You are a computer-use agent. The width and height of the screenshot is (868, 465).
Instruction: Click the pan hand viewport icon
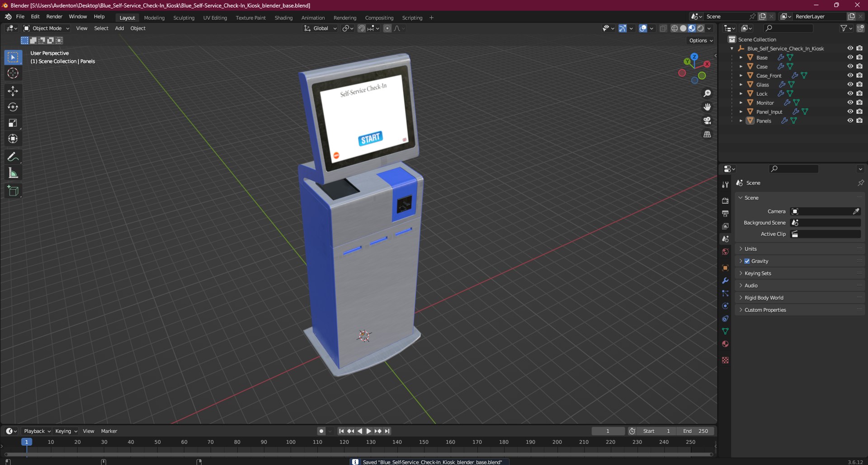pyautogui.click(x=707, y=107)
